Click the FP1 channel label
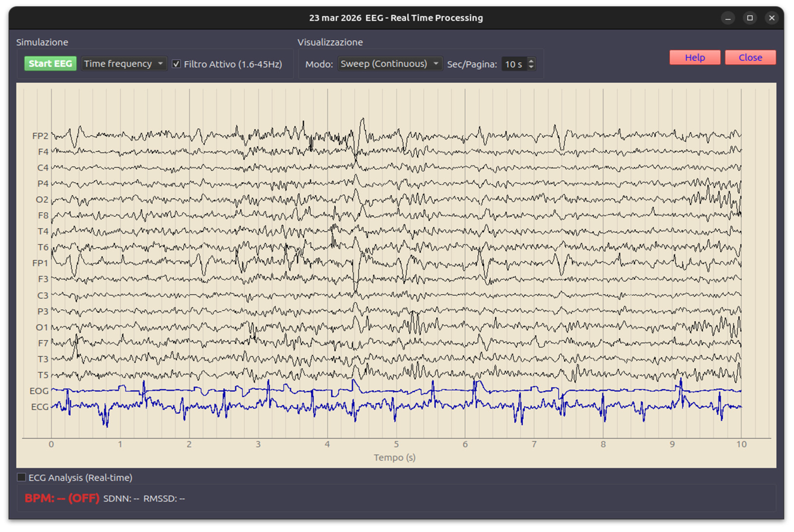Viewport: 794px width, 532px height. pyautogui.click(x=40, y=263)
